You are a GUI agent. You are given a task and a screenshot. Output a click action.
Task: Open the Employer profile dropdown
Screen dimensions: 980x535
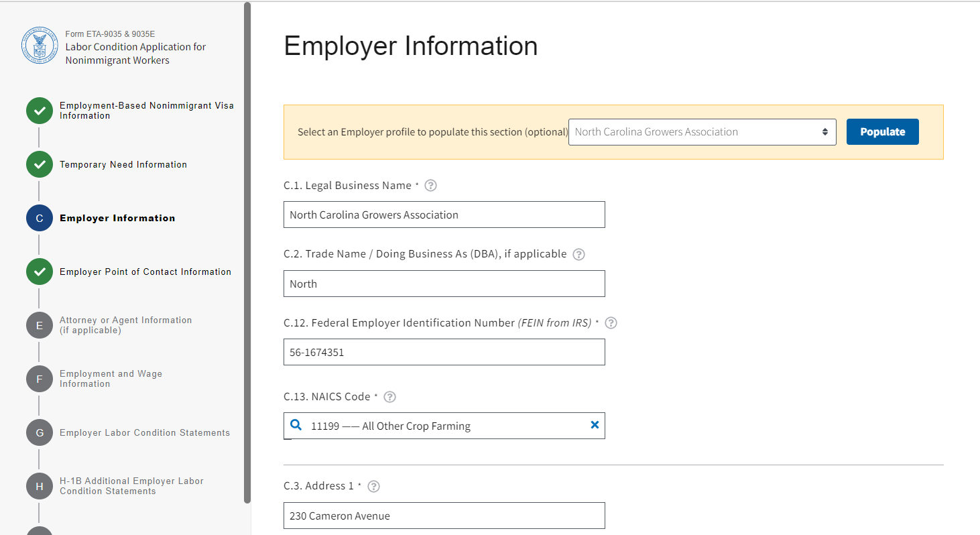tap(702, 132)
